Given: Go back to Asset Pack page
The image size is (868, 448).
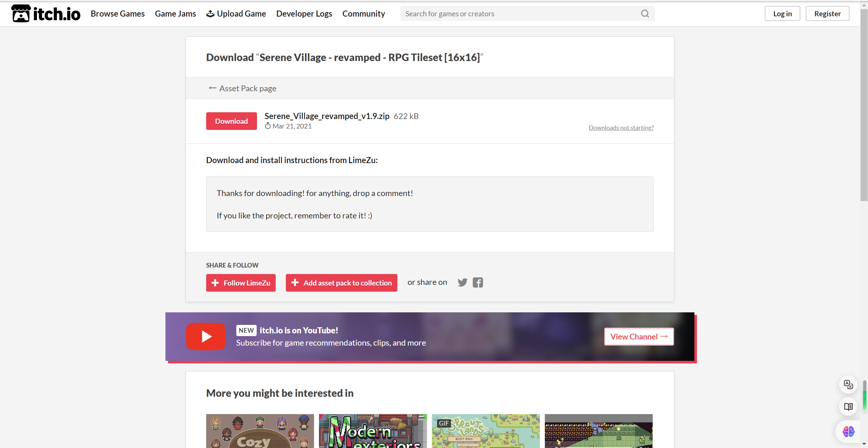Looking at the screenshot, I should (243, 88).
